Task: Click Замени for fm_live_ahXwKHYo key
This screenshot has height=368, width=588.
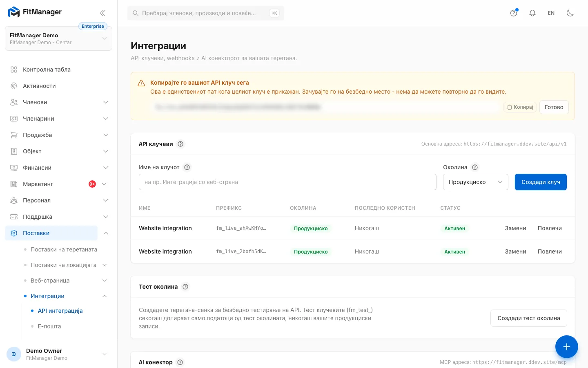Action: (515, 228)
